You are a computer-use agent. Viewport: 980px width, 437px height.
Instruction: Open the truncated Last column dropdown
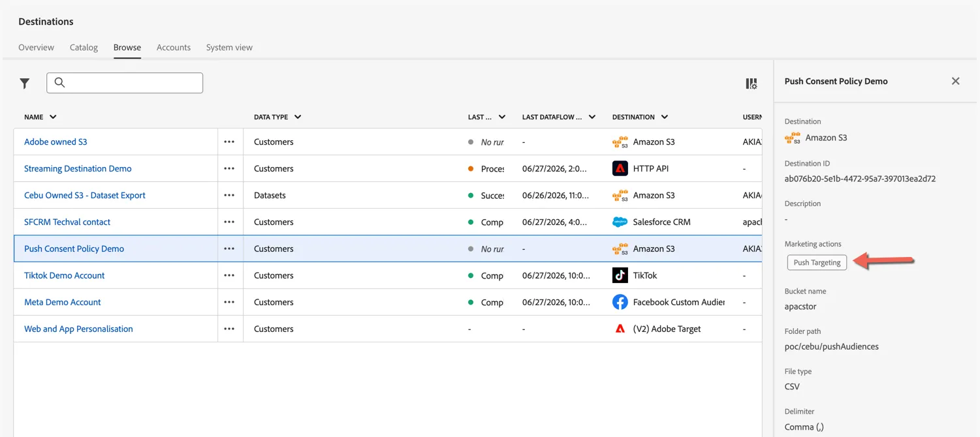pyautogui.click(x=502, y=117)
